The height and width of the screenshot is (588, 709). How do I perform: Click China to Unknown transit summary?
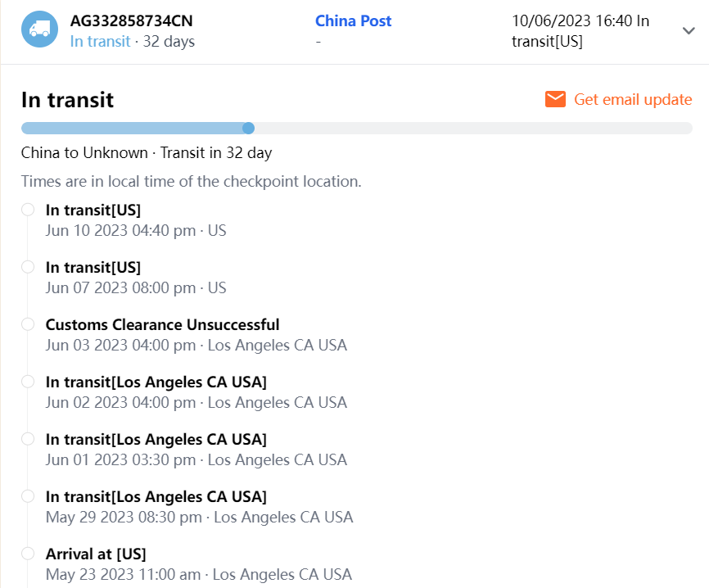(x=146, y=152)
